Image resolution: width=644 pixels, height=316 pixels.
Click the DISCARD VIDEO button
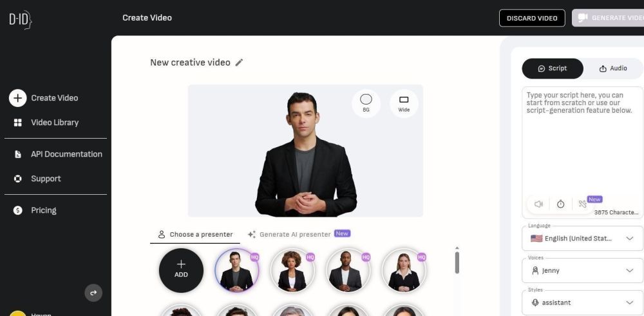coord(532,18)
